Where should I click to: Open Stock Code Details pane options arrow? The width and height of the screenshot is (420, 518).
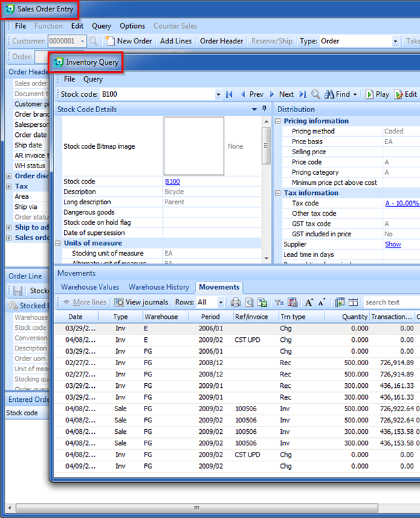click(x=254, y=109)
